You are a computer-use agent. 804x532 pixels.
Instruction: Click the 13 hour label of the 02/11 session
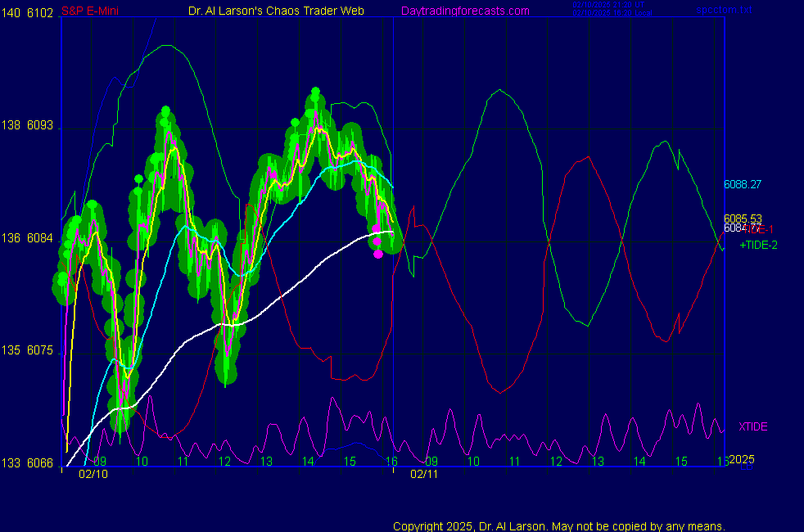coord(598,462)
